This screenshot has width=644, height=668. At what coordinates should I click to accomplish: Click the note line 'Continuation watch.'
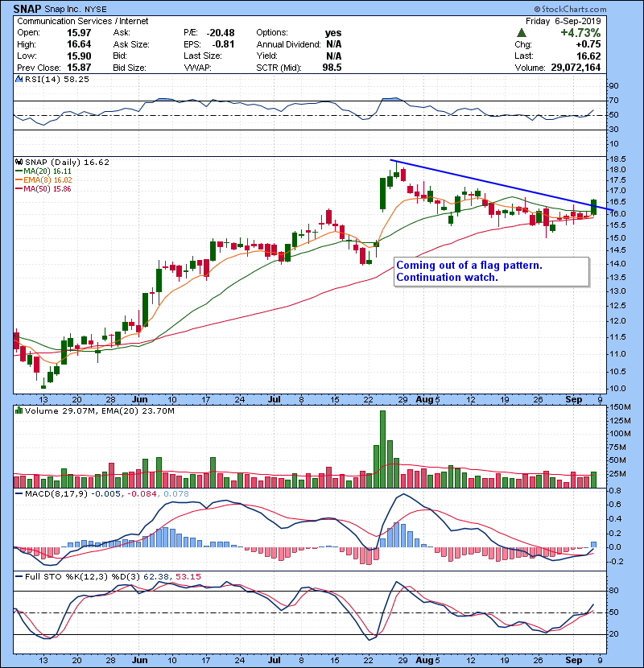coord(447,278)
